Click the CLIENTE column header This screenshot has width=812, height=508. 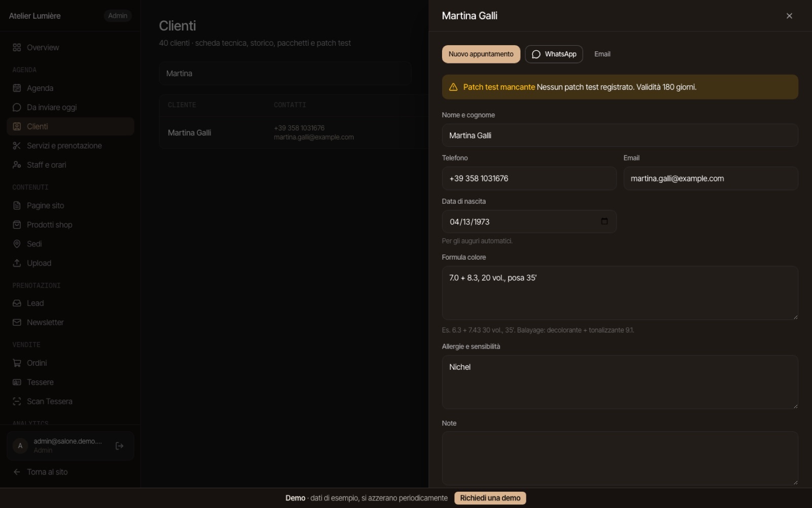point(182,105)
